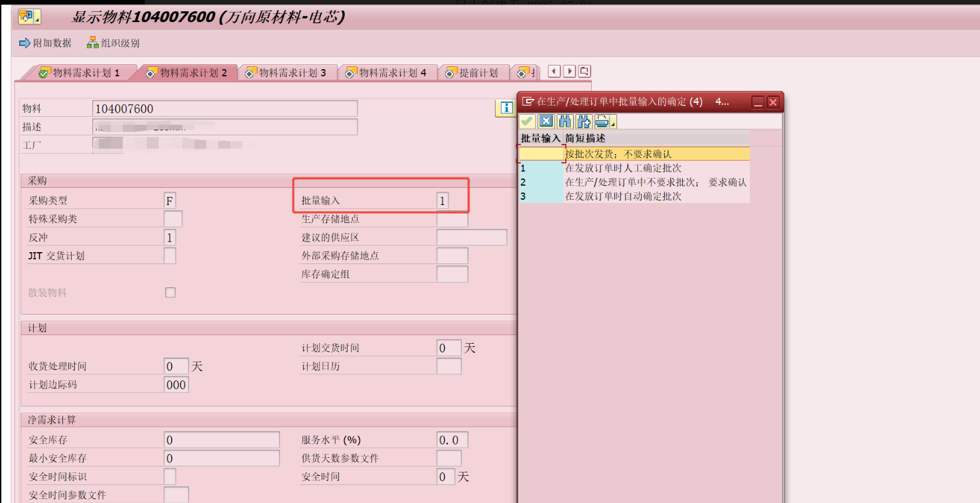Click the value 3 cell in popup list
Viewport: 980px width, 503px height.
tap(541, 196)
